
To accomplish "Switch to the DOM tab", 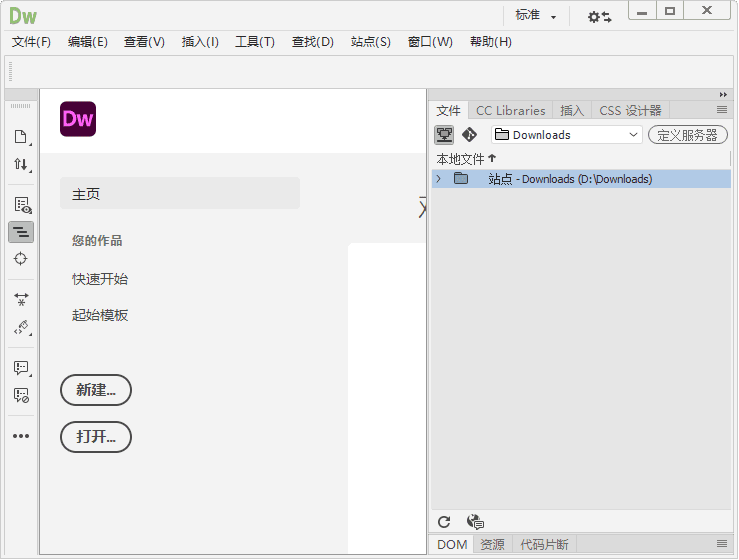I will [x=452, y=544].
